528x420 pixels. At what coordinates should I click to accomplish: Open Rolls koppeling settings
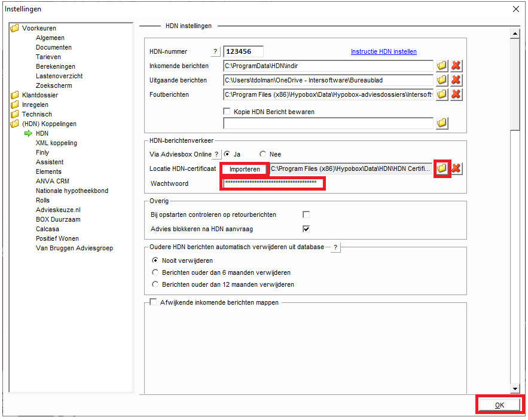pos(43,200)
